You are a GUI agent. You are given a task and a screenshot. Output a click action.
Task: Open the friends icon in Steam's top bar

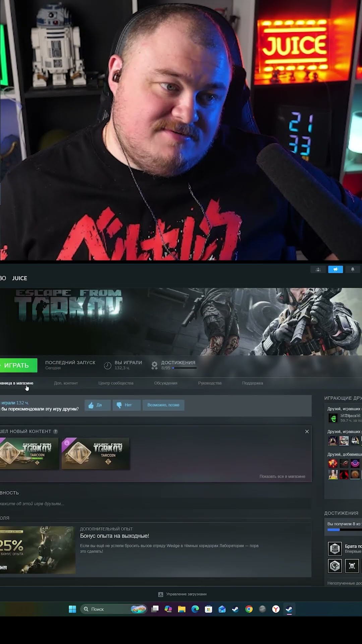(318, 269)
